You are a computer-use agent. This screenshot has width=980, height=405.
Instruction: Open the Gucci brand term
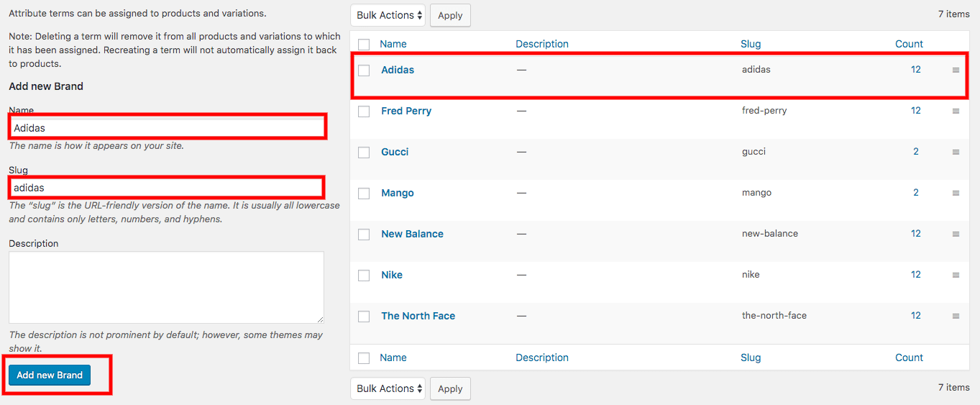[x=395, y=152]
